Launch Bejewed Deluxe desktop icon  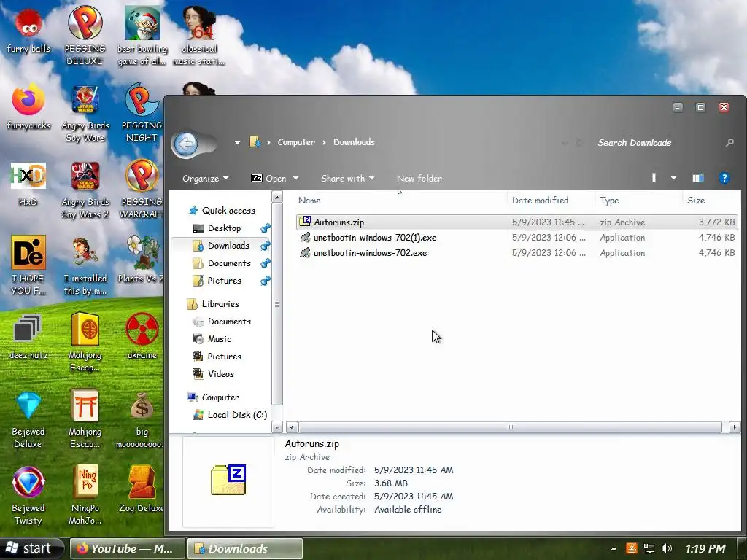[x=28, y=419]
